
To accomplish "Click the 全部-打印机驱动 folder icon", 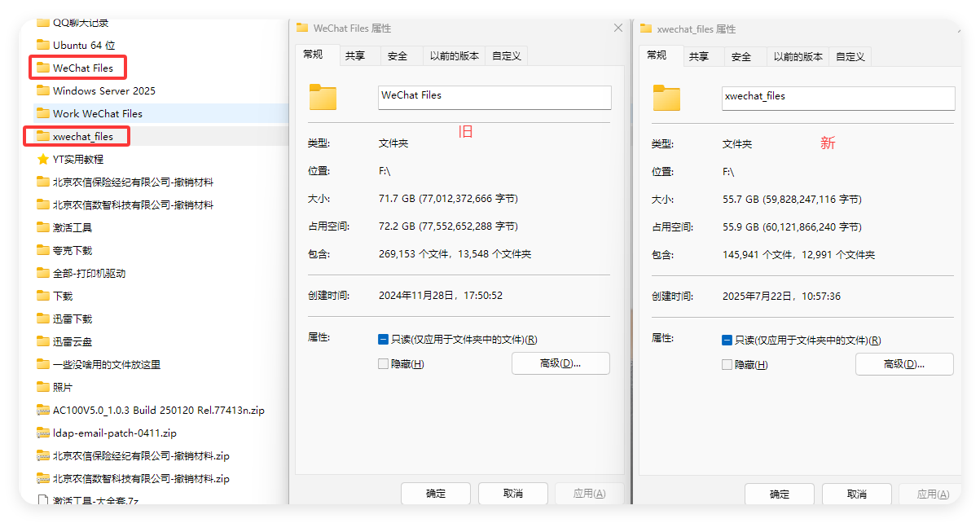I will point(43,273).
